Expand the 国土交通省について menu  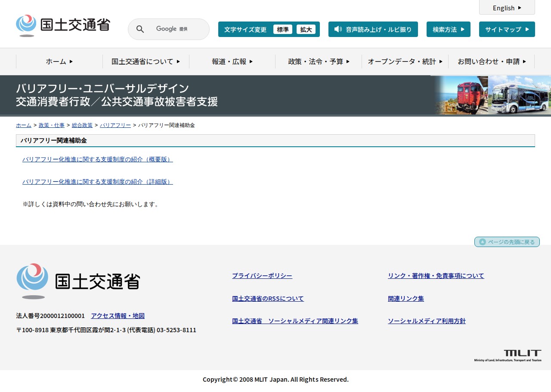(x=145, y=62)
